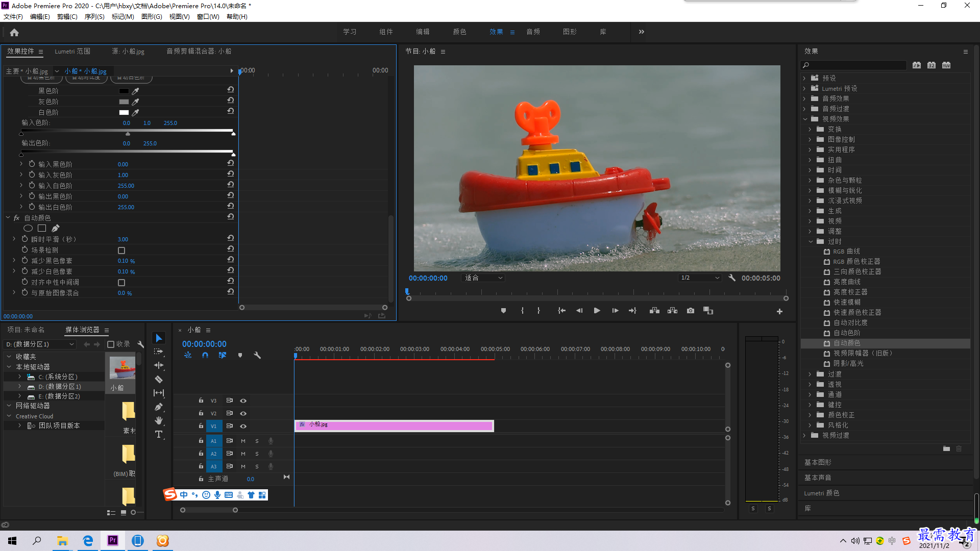Play the program monitor
This screenshot has height=551, width=980.
point(597,311)
